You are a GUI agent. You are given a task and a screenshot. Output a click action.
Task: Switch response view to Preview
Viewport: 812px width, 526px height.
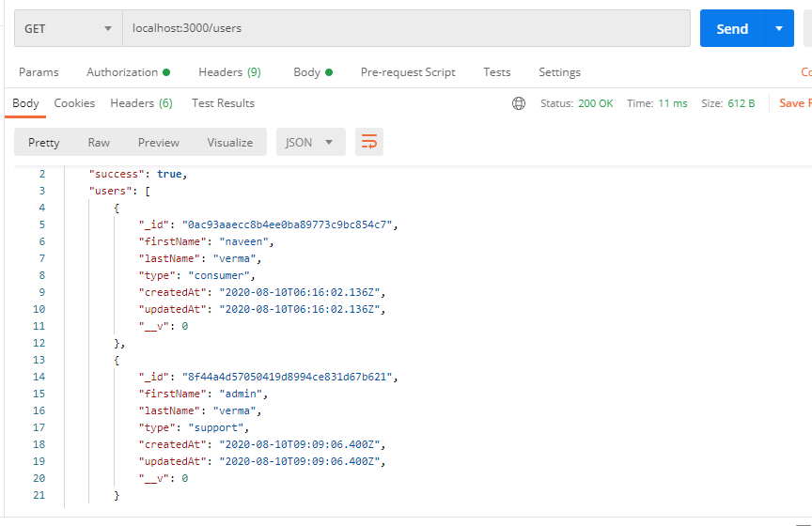tap(158, 143)
